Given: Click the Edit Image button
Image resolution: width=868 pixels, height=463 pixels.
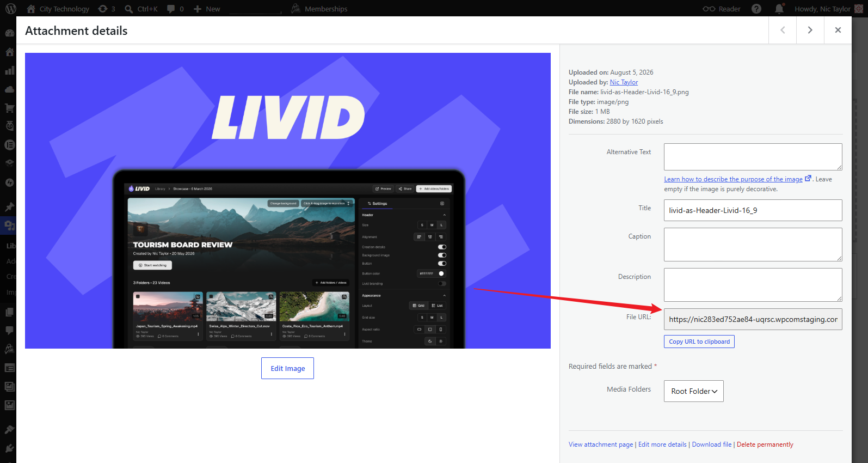Looking at the screenshot, I should coord(287,368).
